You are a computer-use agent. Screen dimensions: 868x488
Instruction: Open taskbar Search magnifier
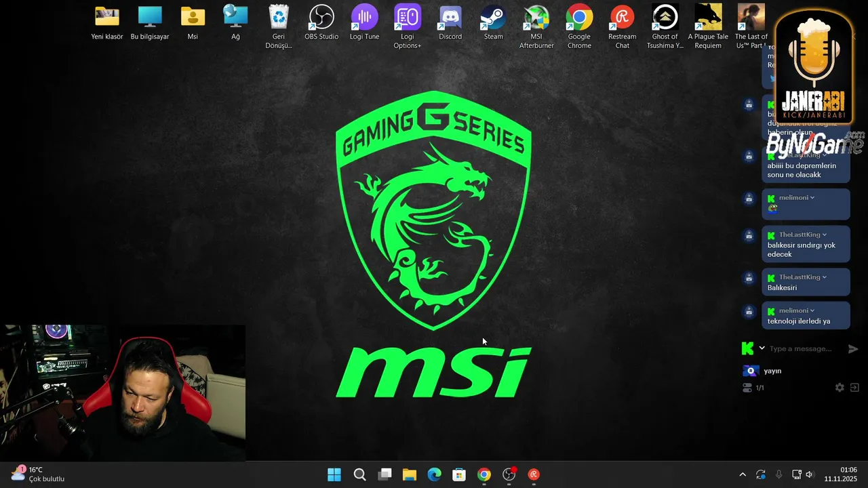(359, 474)
